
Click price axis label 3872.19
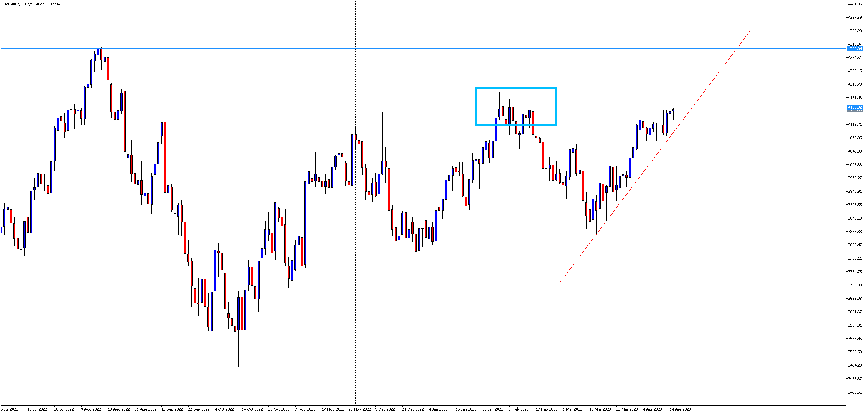pyautogui.click(x=855, y=218)
